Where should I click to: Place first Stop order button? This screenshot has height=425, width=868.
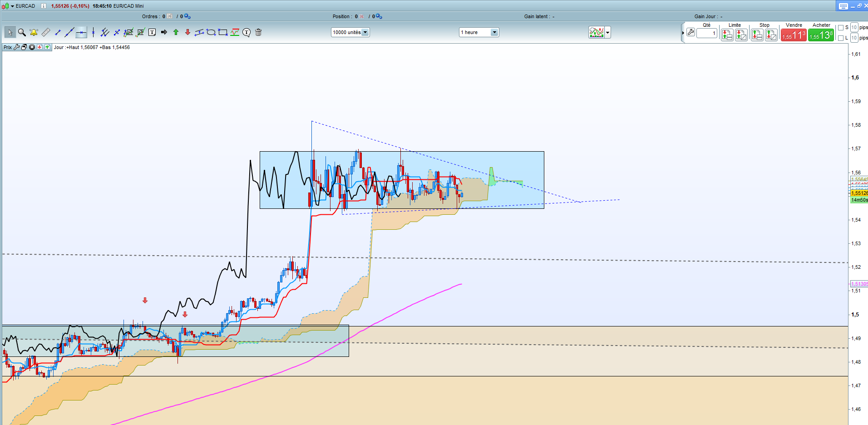(x=757, y=35)
